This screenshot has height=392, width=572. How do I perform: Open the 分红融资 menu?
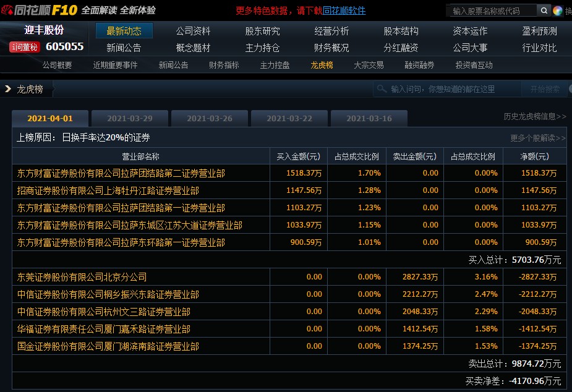[401, 48]
